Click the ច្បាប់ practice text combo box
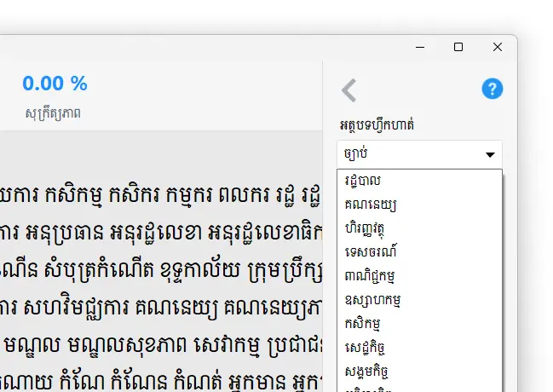 (409, 154)
